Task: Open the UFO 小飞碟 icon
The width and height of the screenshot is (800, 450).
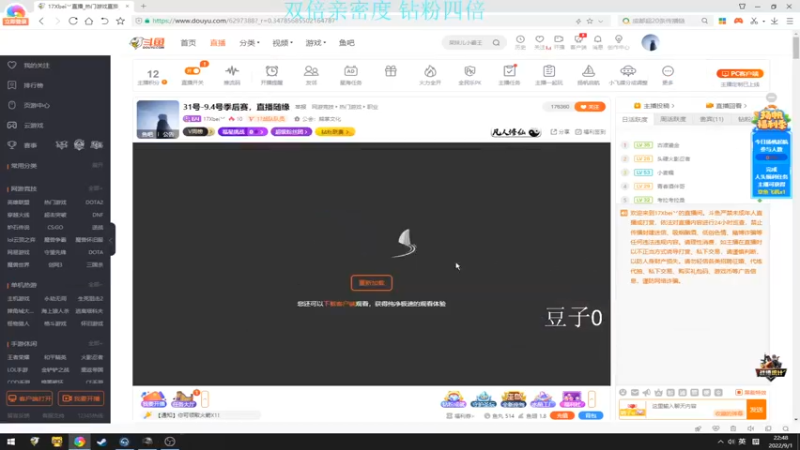Action: click(628, 71)
